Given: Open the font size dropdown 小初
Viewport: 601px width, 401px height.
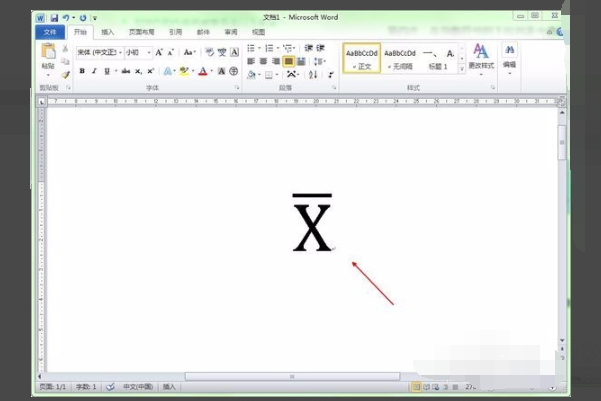Looking at the screenshot, I should (149, 53).
